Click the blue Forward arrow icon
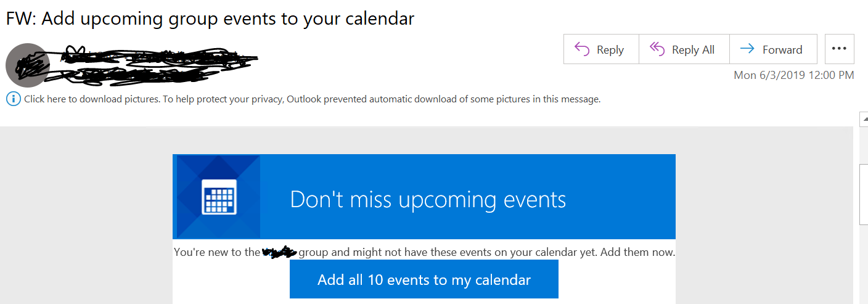 [x=747, y=49]
